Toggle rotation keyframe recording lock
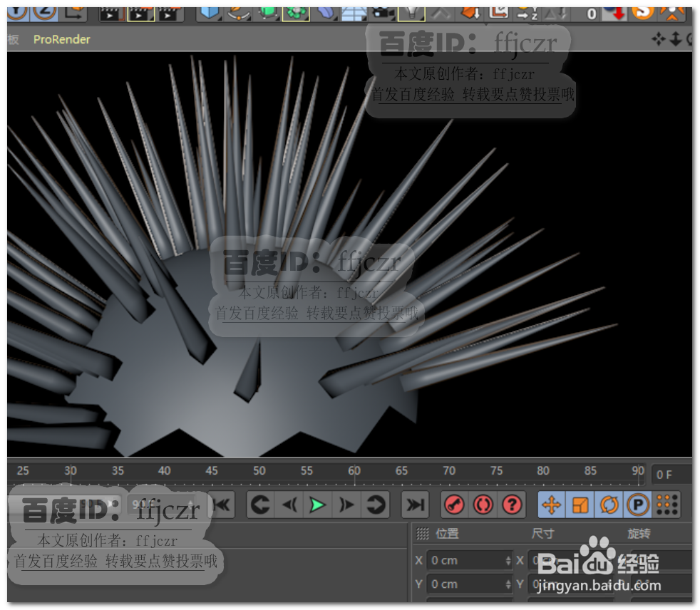Viewport: 700px width, 610px height. click(607, 505)
